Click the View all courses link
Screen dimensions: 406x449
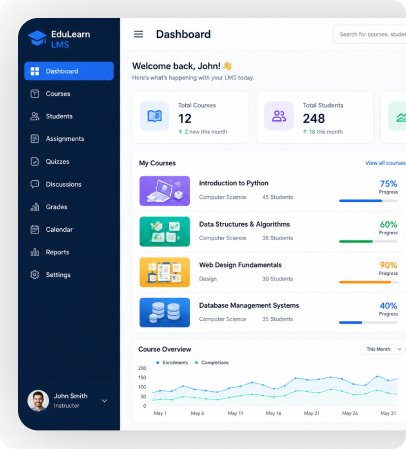click(385, 163)
